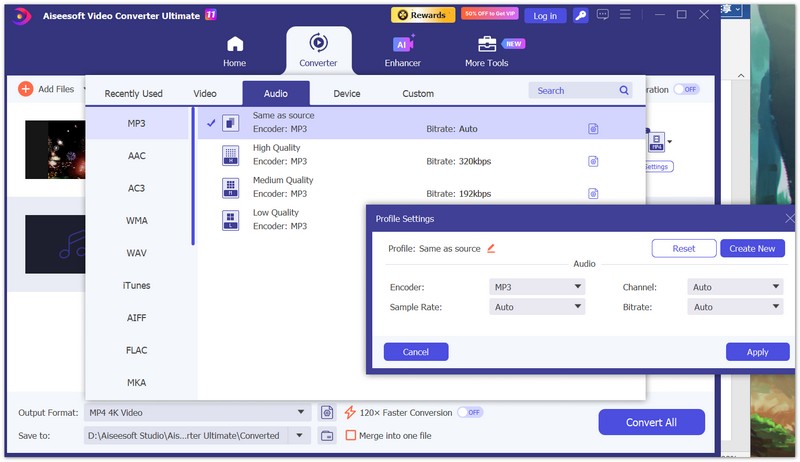Select the Audio format tab
The width and height of the screenshot is (800, 462).
276,93
